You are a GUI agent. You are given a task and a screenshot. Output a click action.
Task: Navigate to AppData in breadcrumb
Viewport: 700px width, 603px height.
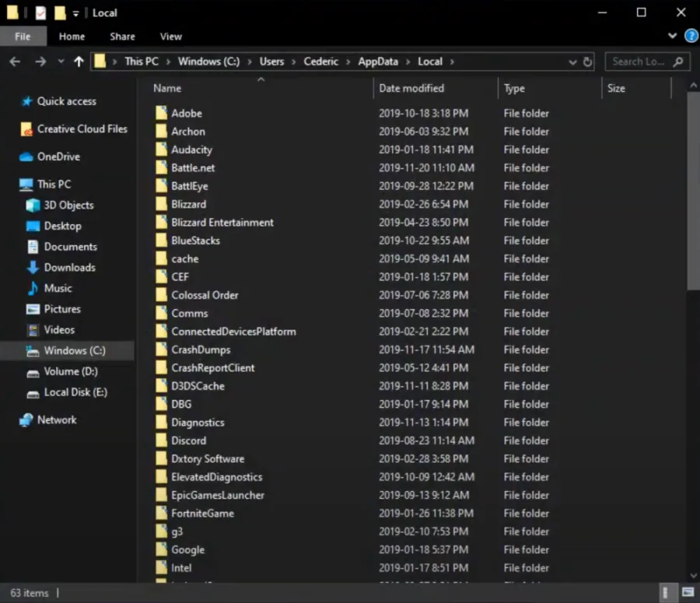[378, 61]
